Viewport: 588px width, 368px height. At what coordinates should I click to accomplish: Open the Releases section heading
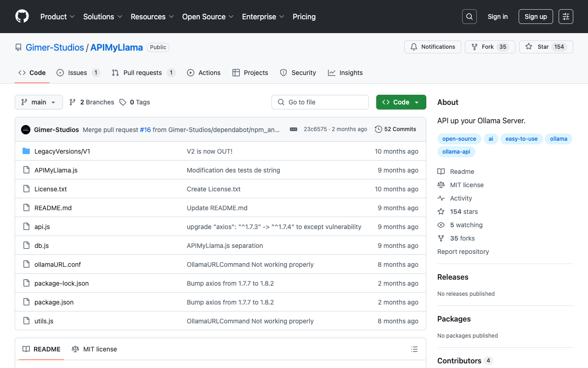click(453, 277)
